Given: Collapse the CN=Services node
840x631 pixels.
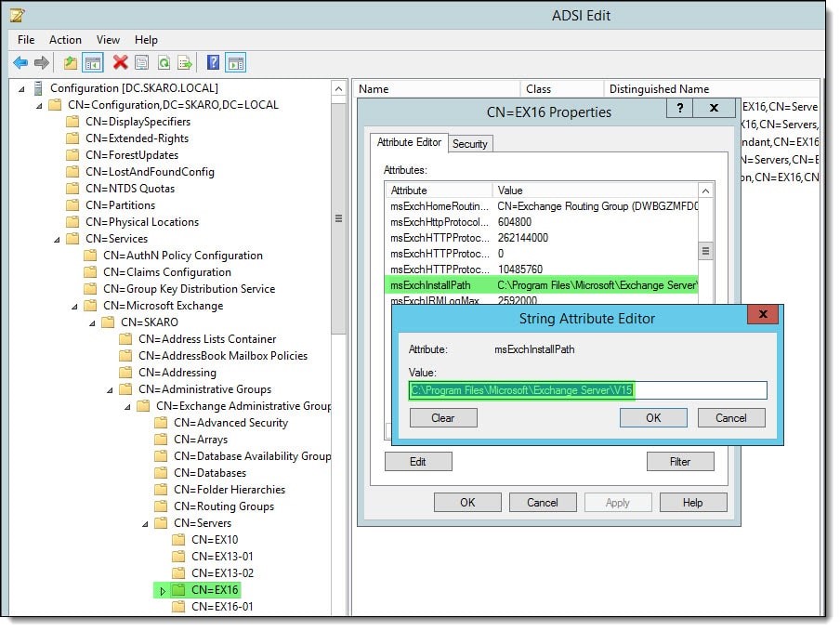Looking at the screenshot, I should pyautogui.click(x=57, y=240).
